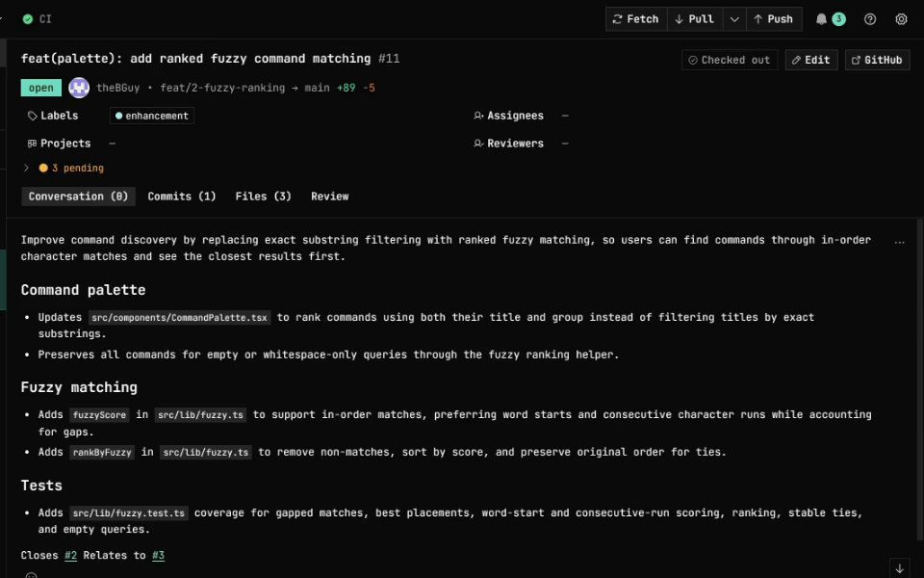The width and height of the screenshot is (924, 578).
Task: Click the Tests heading
Action: [x=41, y=486]
